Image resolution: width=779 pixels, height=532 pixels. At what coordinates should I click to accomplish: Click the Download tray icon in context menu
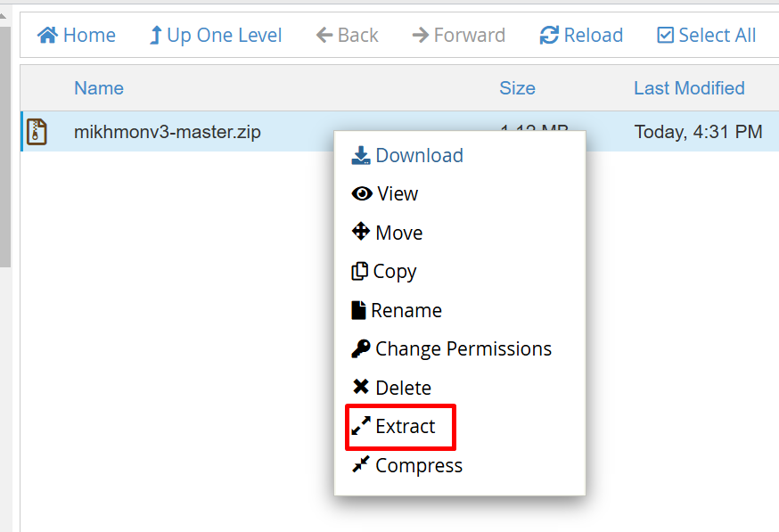(x=361, y=155)
